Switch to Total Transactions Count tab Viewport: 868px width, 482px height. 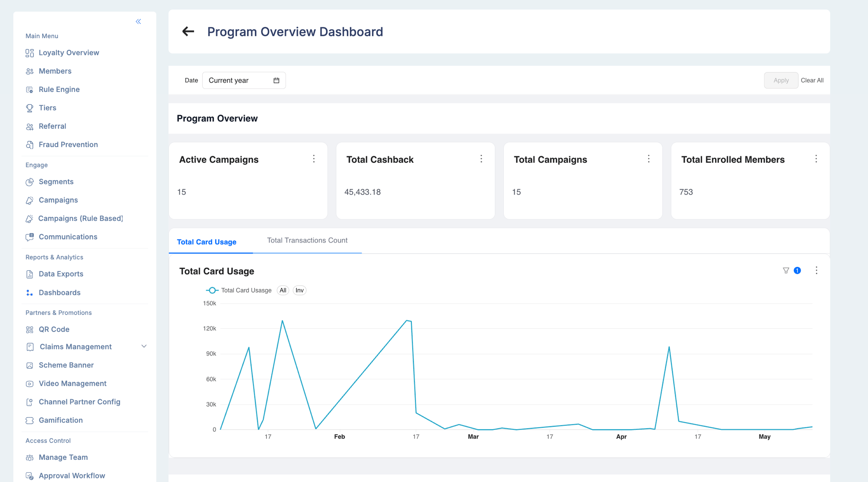307,240
